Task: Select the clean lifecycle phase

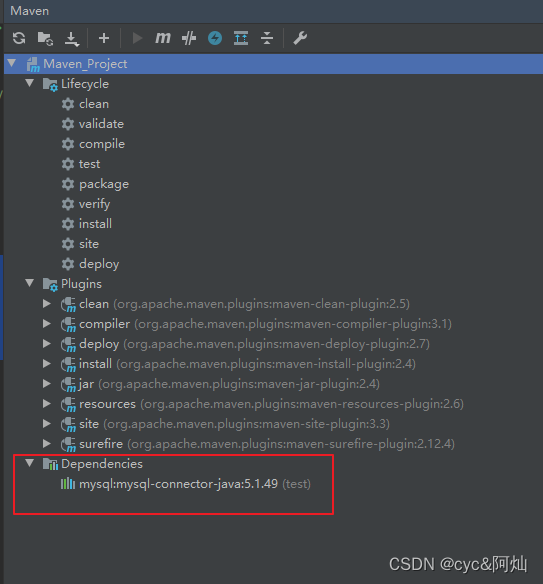Action: click(x=94, y=104)
